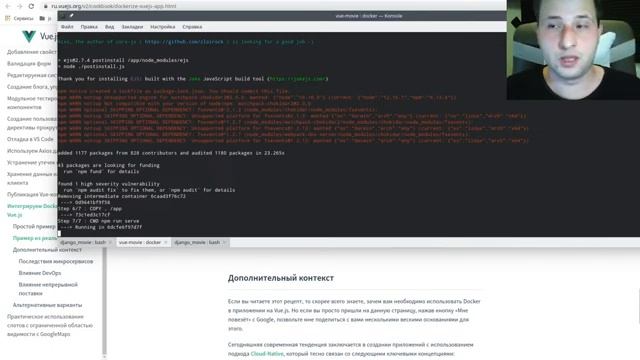Open Создание блога sidebar link
This screenshot has width=640, height=360.
point(31,87)
